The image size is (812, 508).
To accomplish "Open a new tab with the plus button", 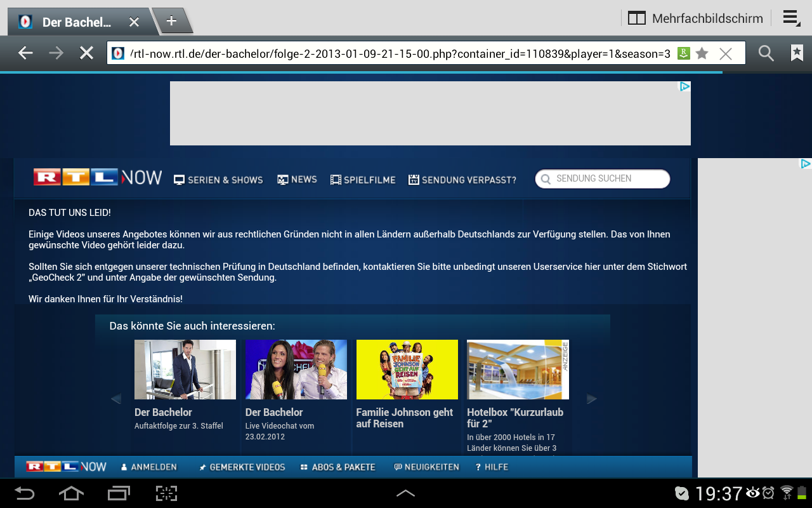I will 171,20.
